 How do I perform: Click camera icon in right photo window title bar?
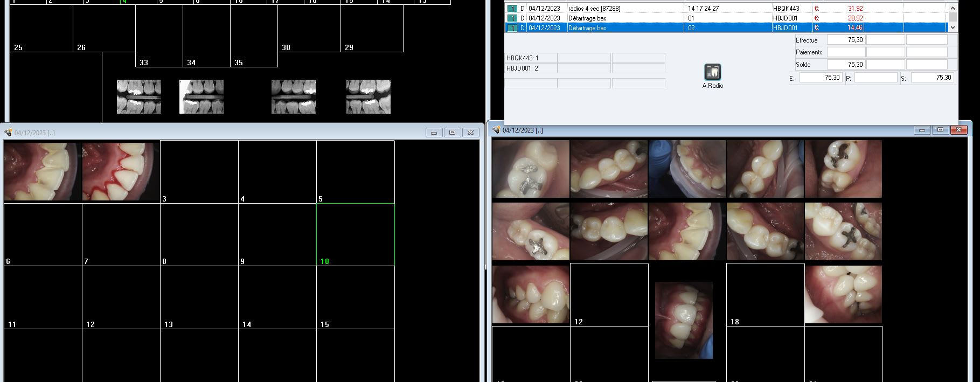click(x=496, y=130)
